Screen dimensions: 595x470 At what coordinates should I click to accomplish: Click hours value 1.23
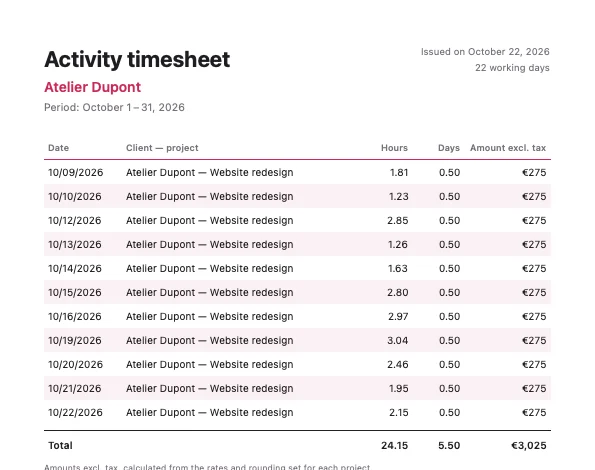tap(399, 196)
